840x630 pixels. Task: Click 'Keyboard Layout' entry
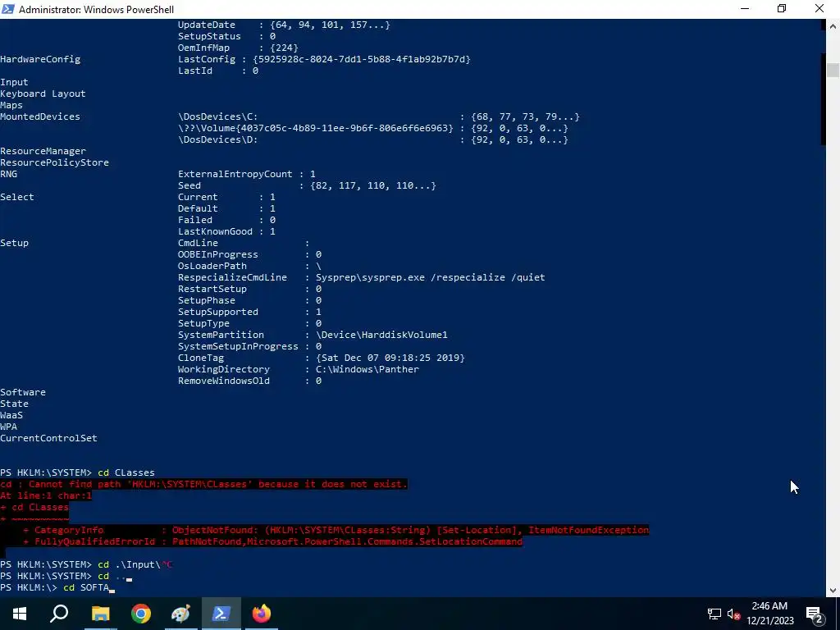pos(43,94)
